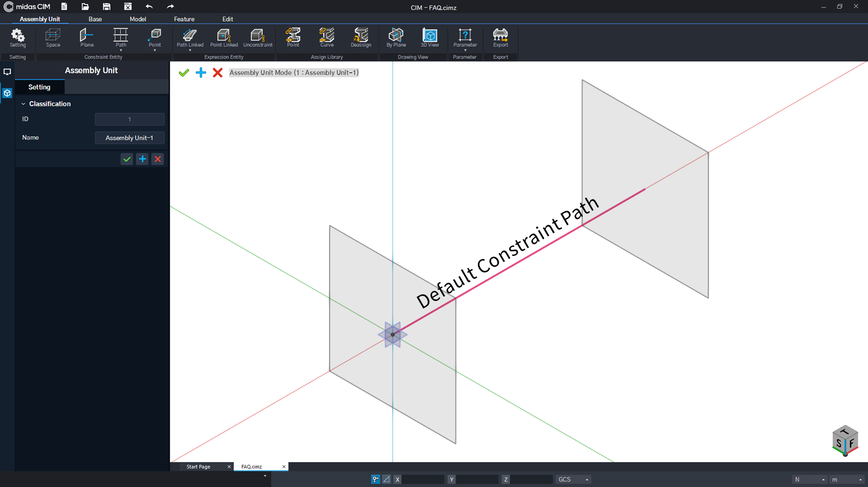Redo the last action
The height and width of the screenshot is (487, 868).
[x=170, y=7]
